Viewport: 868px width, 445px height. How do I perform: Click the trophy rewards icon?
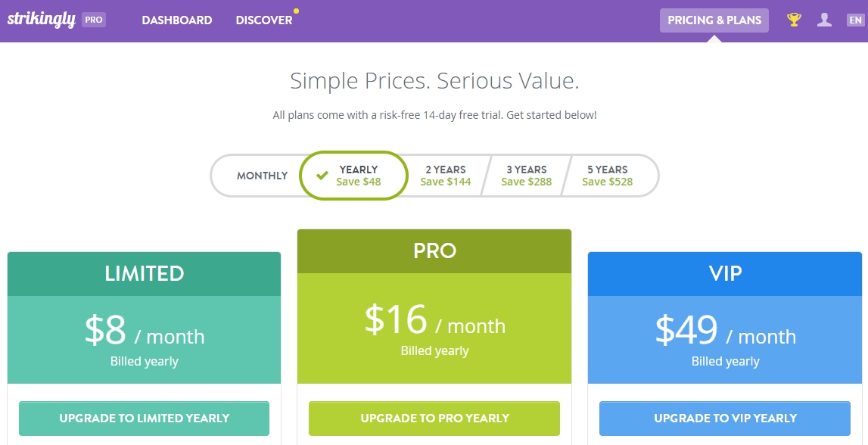point(792,20)
